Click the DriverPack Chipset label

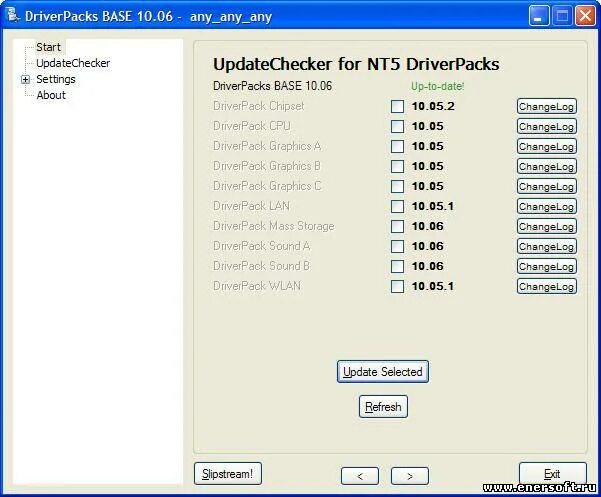coord(258,106)
